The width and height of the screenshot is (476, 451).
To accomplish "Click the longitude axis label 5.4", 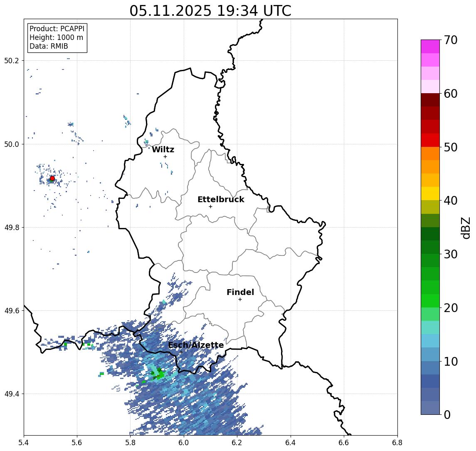I will click(x=24, y=443).
